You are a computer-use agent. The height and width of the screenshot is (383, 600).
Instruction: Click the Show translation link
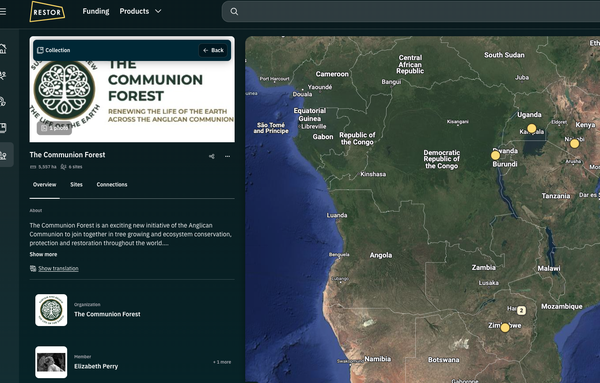point(58,269)
